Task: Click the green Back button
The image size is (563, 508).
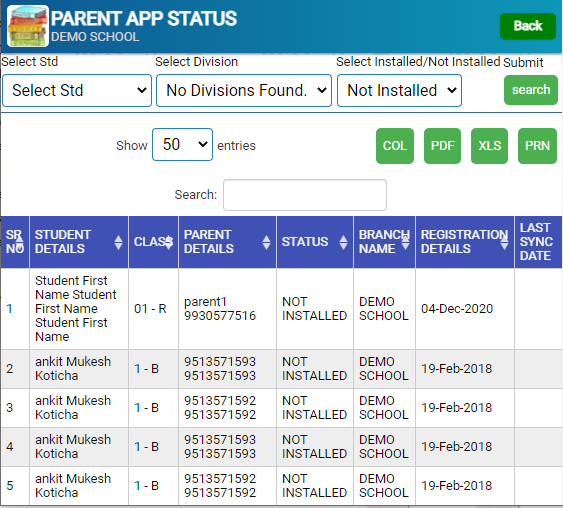Action: tap(528, 26)
